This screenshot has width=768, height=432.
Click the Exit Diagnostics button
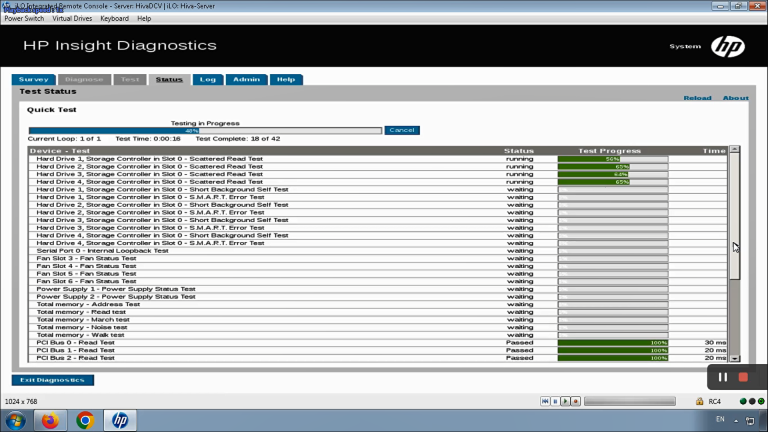pyautogui.click(x=52, y=380)
